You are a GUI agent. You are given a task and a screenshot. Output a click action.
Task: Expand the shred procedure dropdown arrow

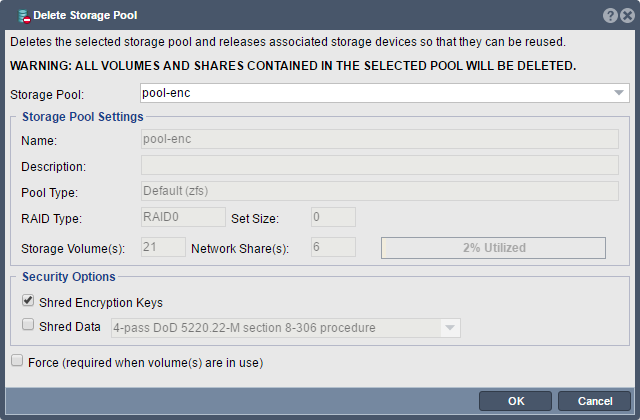coord(450,328)
